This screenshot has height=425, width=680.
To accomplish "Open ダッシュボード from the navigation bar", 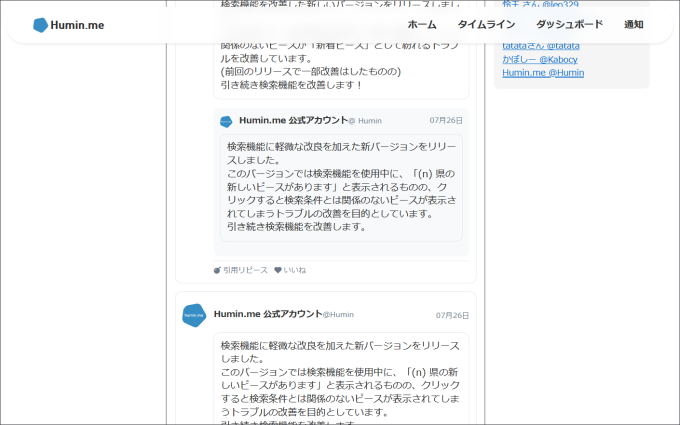I will (569, 25).
